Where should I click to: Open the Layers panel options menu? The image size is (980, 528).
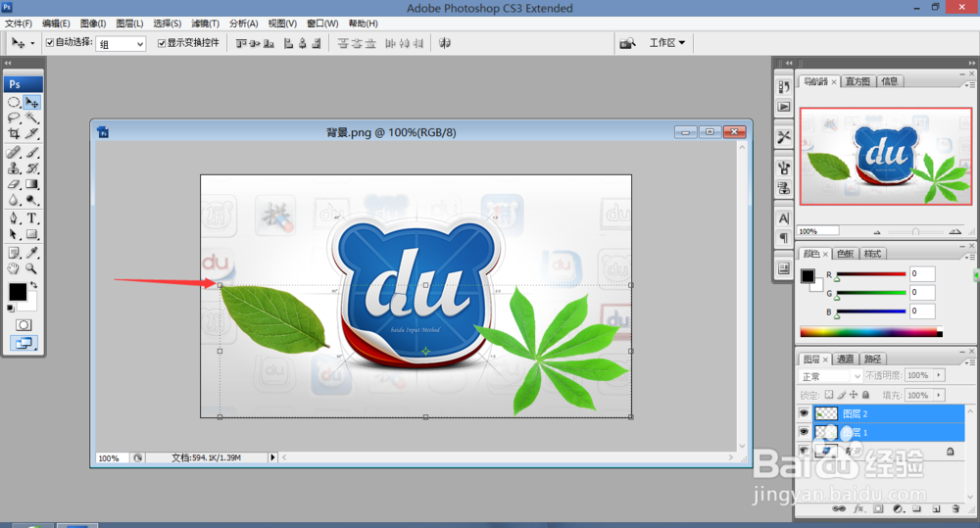(x=969, y=362)
